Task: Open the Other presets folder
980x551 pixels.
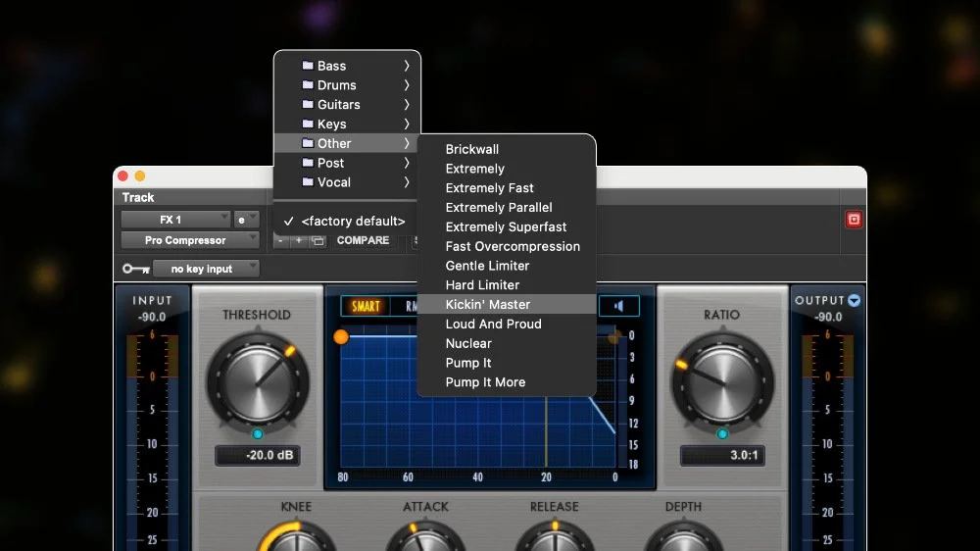Action: coord(347,143)
